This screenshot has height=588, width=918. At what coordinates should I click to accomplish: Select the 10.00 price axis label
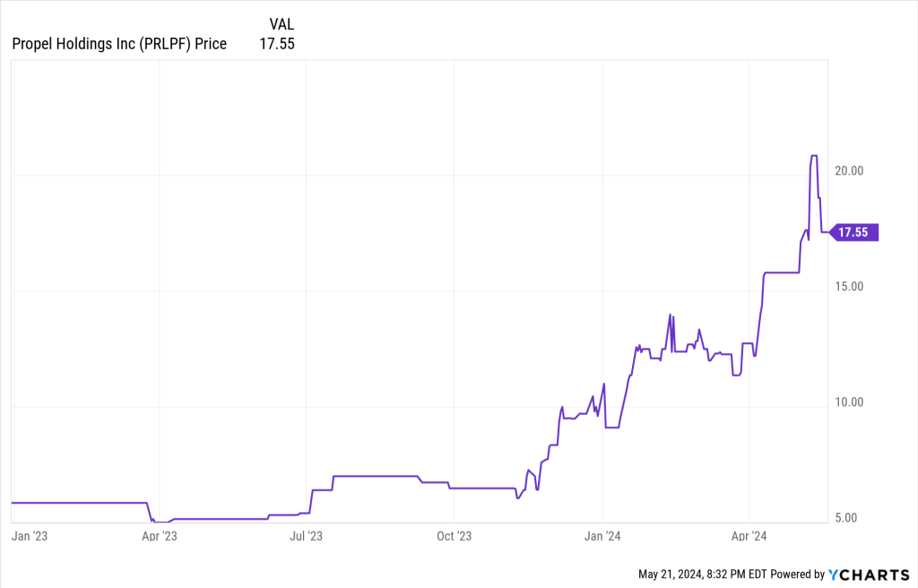tap(846, 402)
